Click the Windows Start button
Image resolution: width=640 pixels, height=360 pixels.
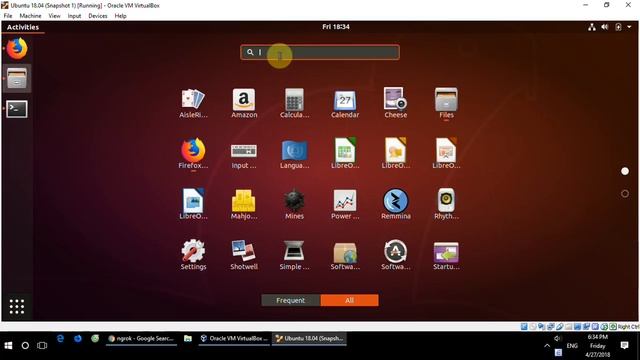tap(8, 345)
